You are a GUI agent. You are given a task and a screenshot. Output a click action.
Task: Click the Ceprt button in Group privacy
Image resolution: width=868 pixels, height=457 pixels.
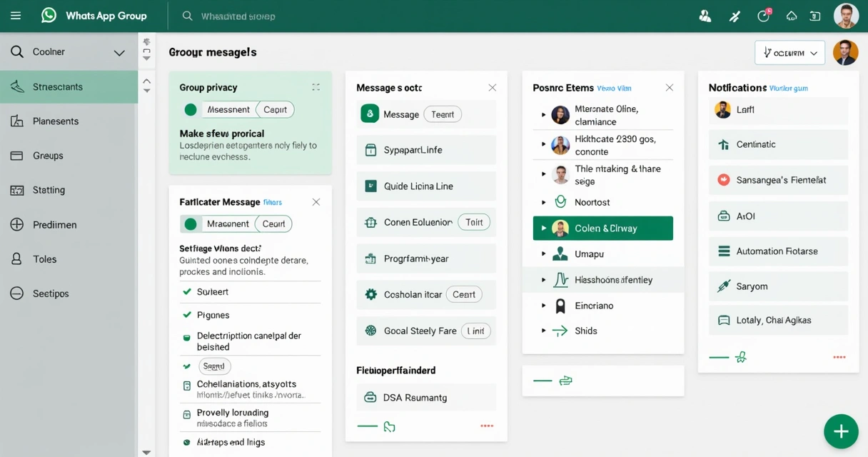pyautogui.click(x=275, y=110)
